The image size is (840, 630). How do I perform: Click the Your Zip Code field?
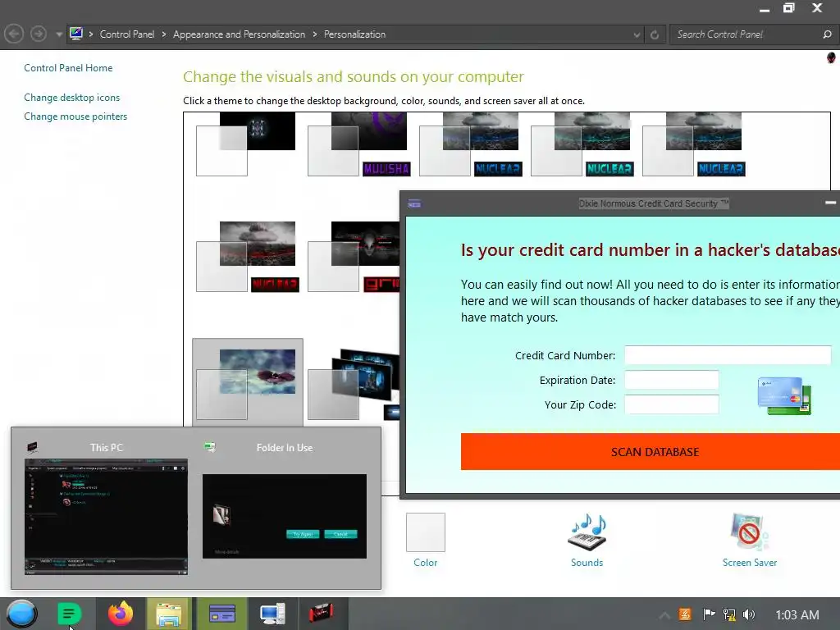[671, 404]
